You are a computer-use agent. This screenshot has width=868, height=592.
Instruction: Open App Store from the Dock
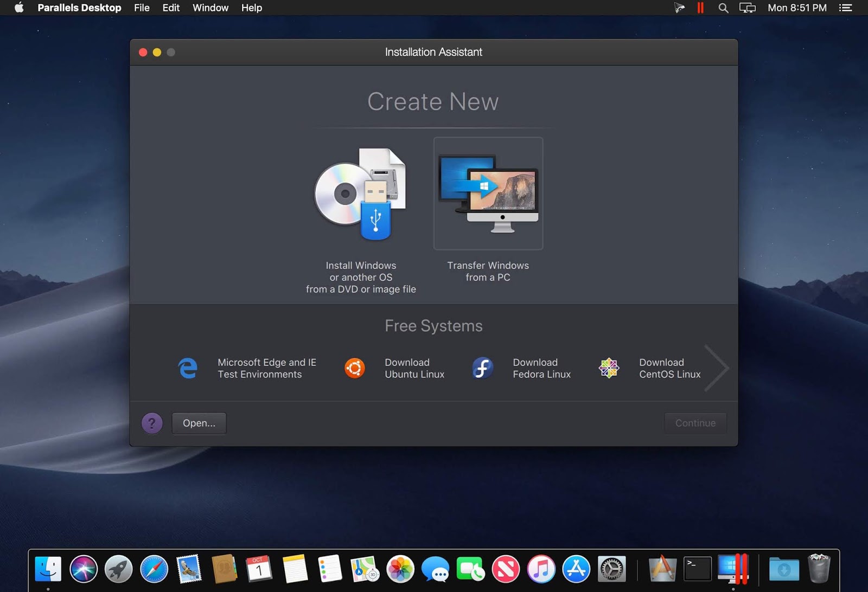(x=576, y=569)
